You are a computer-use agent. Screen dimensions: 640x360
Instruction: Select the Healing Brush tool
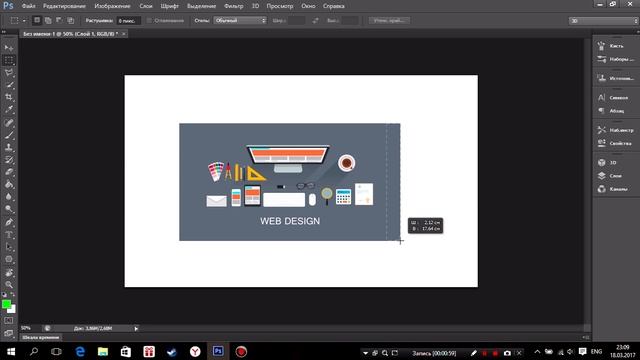click(x=9, y=122)
